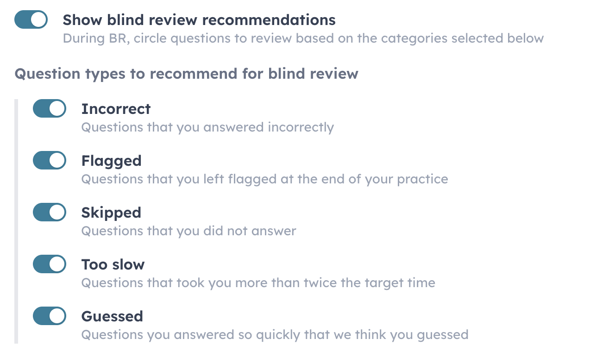
Task: Click "Questions that you did not answer" text
Action: click(188, 231)
